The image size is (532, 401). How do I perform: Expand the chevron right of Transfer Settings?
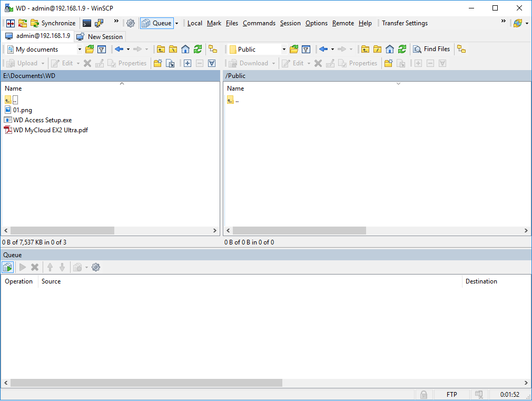[503, 21]
